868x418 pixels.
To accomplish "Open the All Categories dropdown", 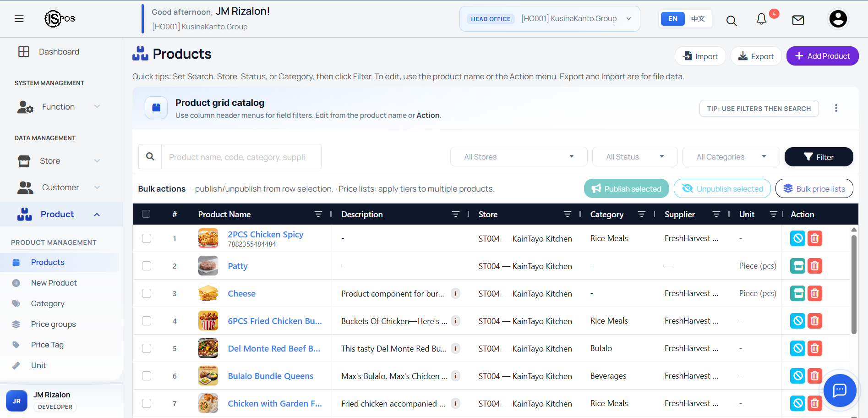I will [731, 157].
